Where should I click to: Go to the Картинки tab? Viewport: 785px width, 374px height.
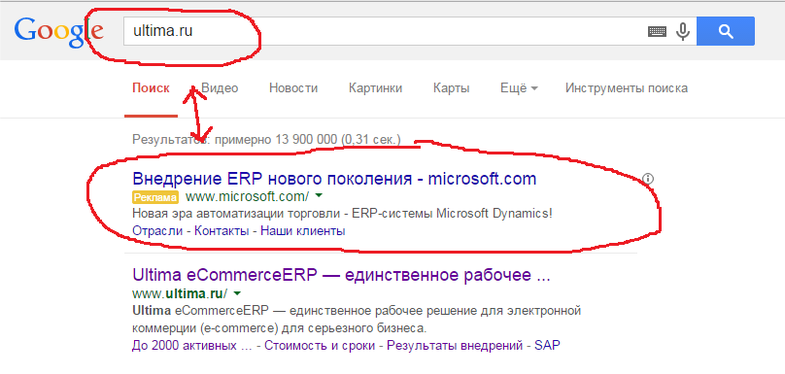coord(375,89)
